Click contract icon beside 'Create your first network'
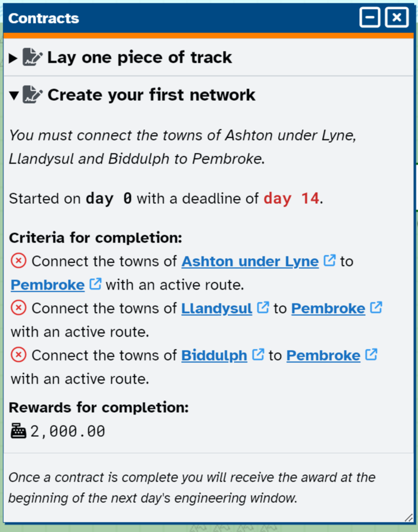 [33, 95]
